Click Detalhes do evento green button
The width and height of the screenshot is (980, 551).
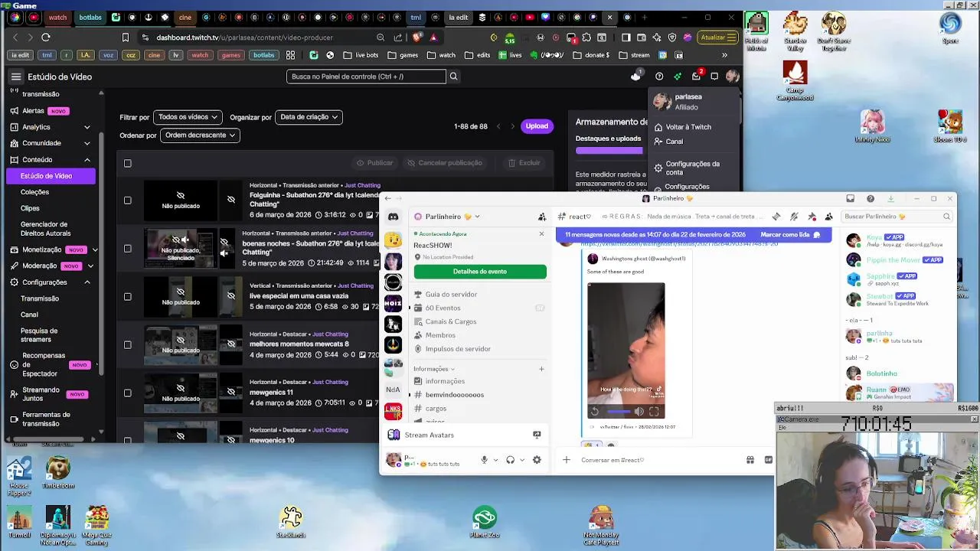pyautogui.click(x=480, y=272)
